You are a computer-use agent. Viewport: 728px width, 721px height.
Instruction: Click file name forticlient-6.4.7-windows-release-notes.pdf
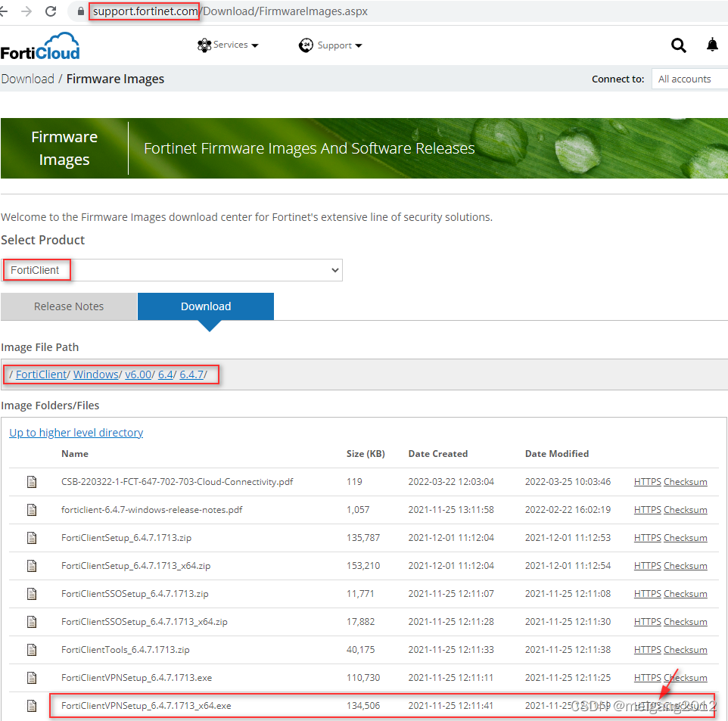coord(152,510)
